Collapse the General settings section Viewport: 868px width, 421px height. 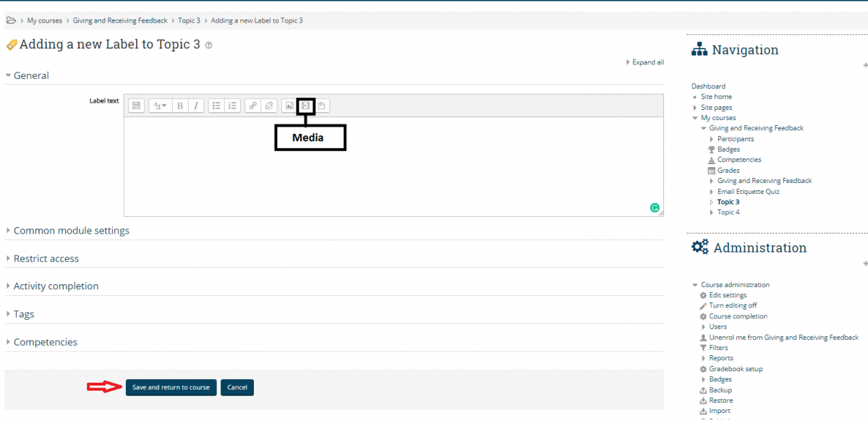click(x=31, y=75)
